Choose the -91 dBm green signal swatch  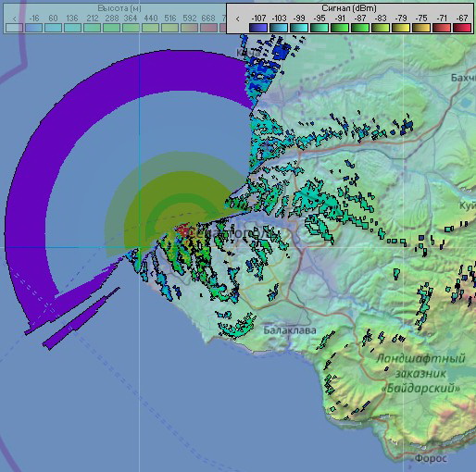340,28
